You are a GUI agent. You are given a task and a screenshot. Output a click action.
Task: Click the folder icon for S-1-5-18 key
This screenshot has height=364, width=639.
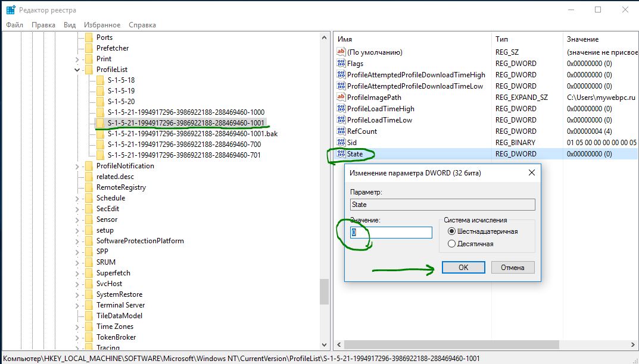100,80
